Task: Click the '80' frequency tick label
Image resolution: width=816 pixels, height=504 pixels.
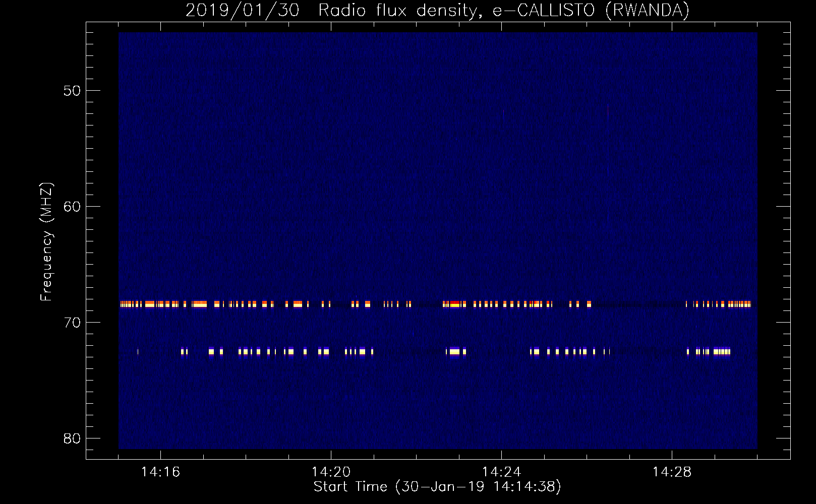Action: [72, 438]
